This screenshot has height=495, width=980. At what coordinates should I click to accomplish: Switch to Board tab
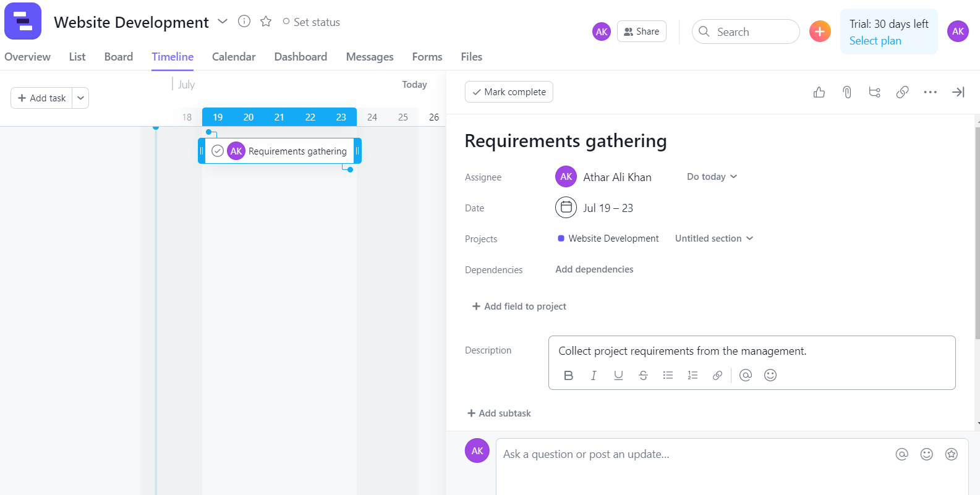pos(119,57)
